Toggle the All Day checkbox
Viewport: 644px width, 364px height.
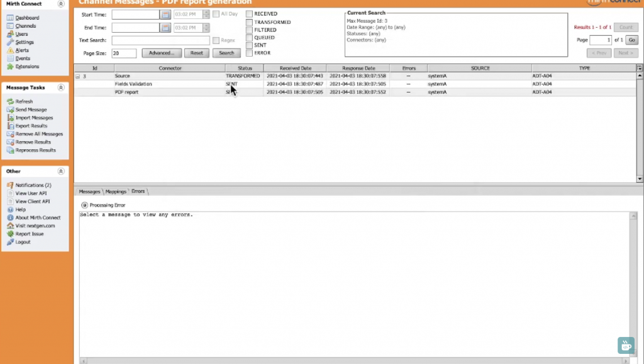[x=216, y=14]
